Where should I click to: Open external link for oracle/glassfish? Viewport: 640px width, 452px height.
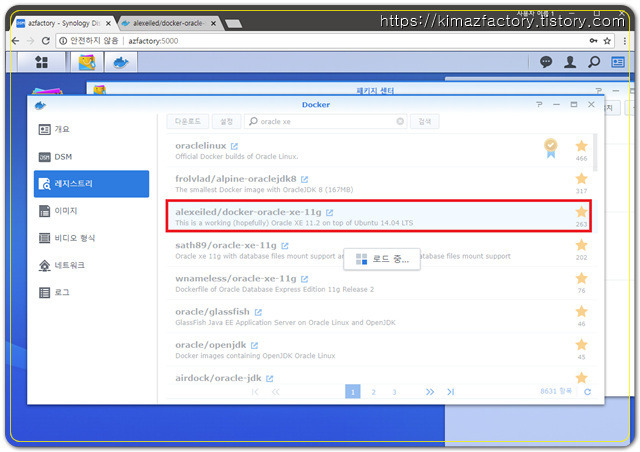(x=258, y=312)
